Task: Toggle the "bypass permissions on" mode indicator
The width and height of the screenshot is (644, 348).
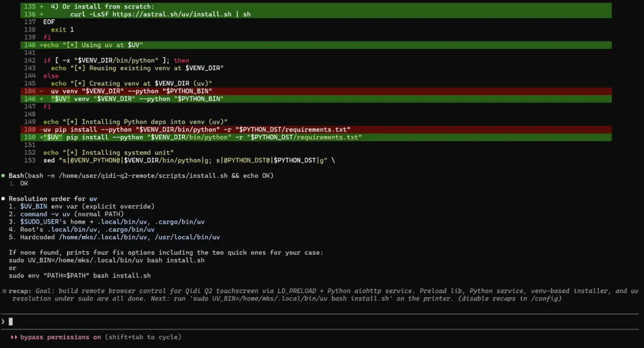Action: [61, 337]
